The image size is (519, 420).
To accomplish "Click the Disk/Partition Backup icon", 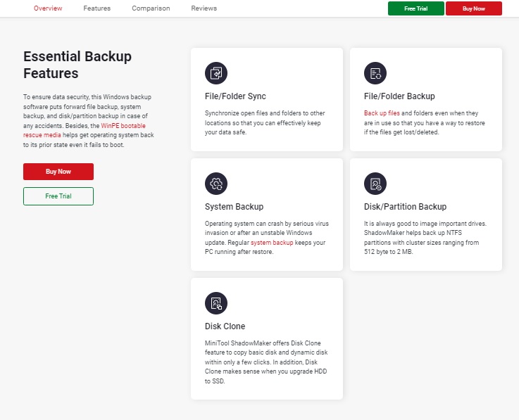I will [375, 184].
